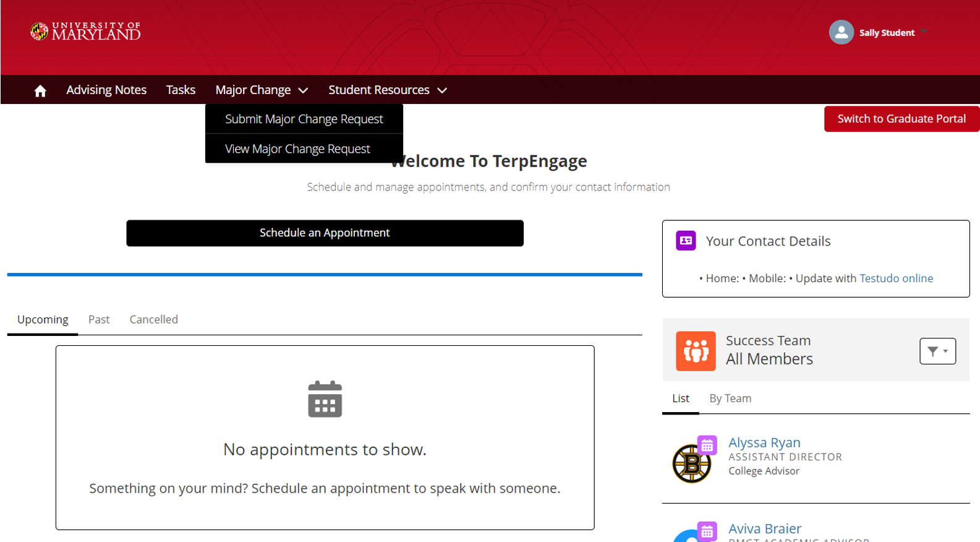Click the calendar badge beside Alyssa Ryan
This screenshot has height=542, width=980.
[x=707, y=445]
